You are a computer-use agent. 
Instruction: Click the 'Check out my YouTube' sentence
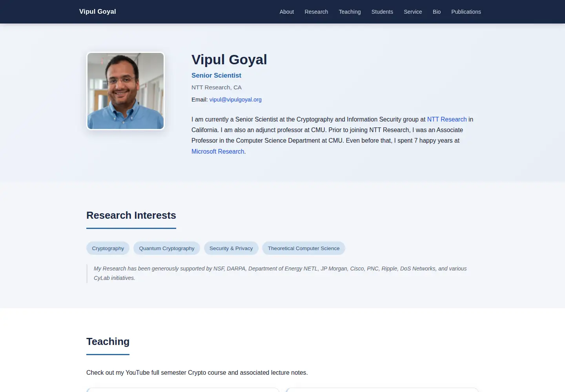pyautogui.click(x=197, y=372)
